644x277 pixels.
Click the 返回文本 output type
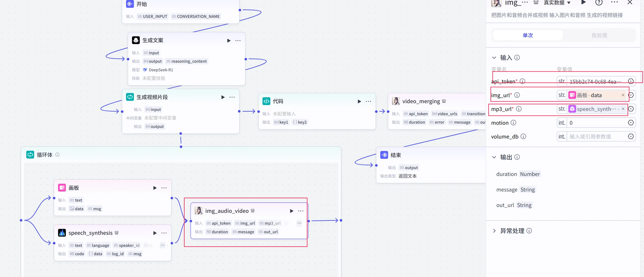click(x=408, y=176)
